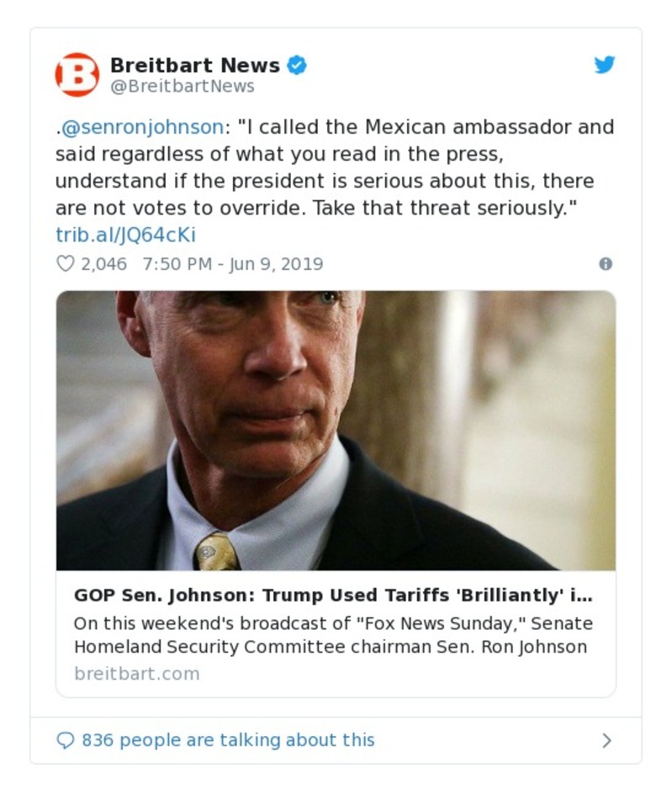Image resolution: width=672 pixels, height=805 pixels.
Task: Click the Breitbart News logo avatar
Action: point(77,74)
